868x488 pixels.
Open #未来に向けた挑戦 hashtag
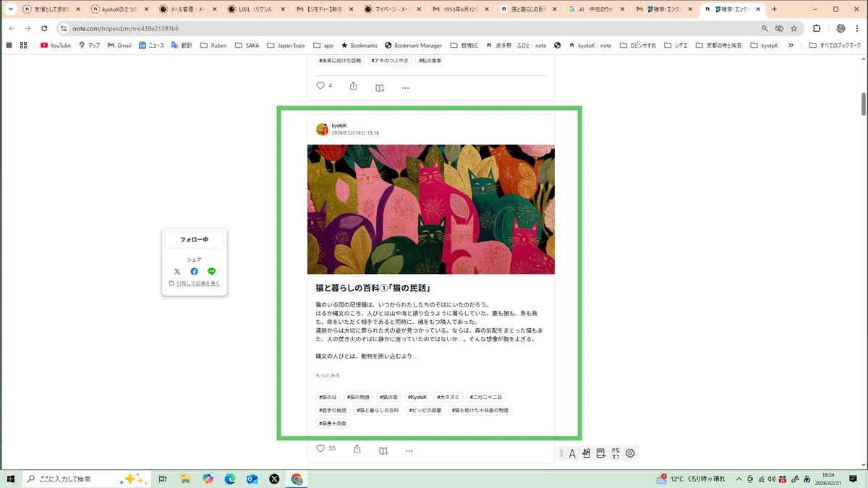click(x=340, y=61)
